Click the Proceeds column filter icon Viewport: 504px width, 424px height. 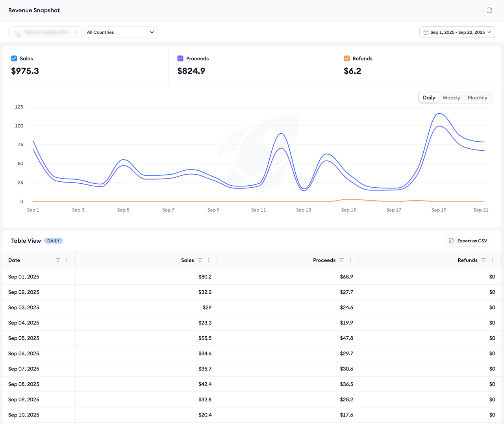[341, 260]
